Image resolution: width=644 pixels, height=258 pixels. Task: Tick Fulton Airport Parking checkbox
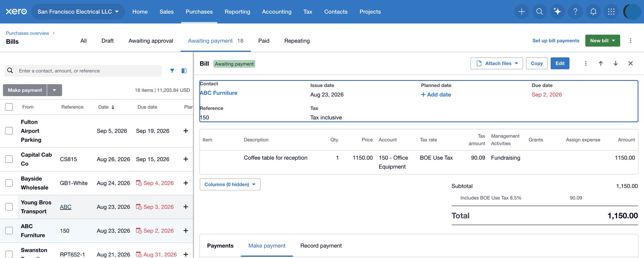pos(9,131)
